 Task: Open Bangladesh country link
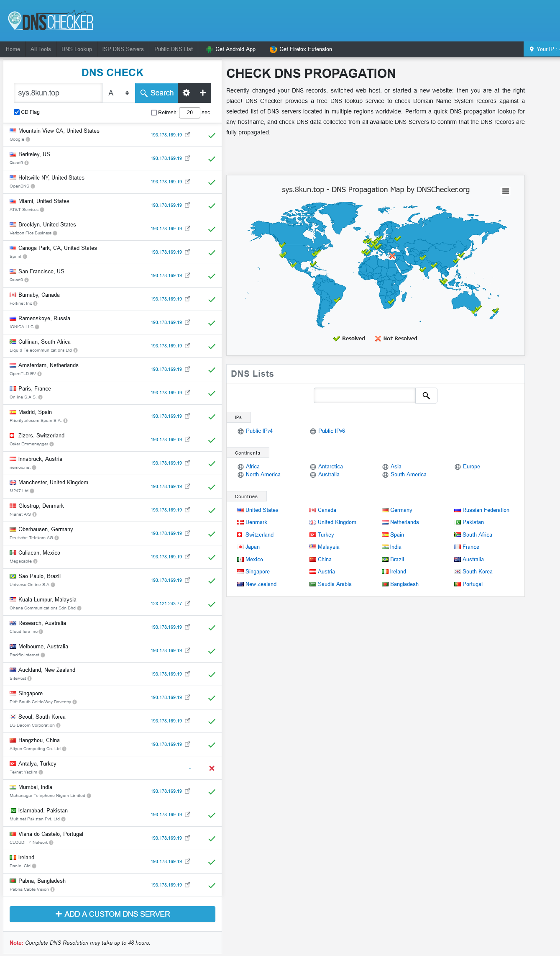[x=404, y=584]
